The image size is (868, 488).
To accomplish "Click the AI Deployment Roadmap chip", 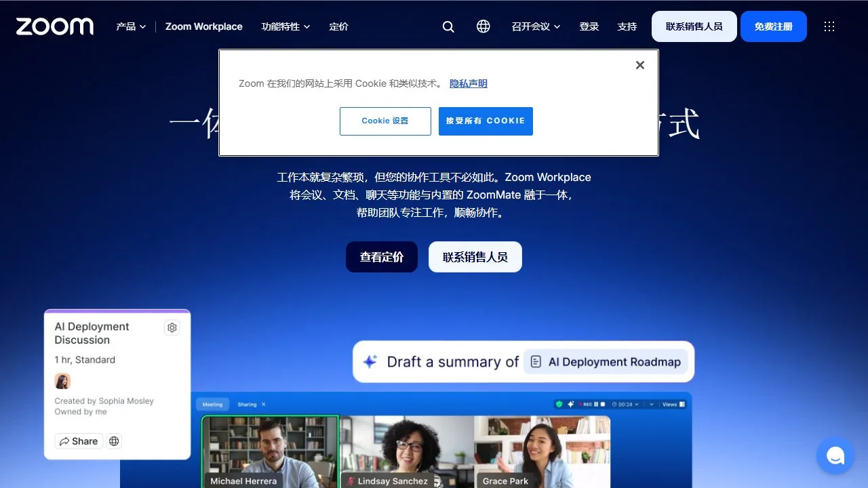I will pyautogui.click(x=606, y=362).
